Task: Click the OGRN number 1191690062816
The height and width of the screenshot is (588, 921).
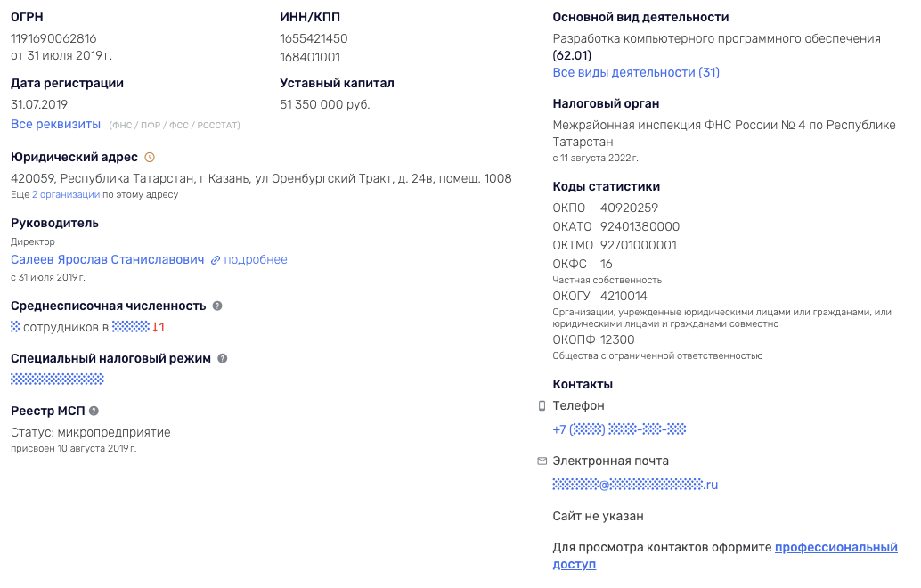Action: click(53, 38)
